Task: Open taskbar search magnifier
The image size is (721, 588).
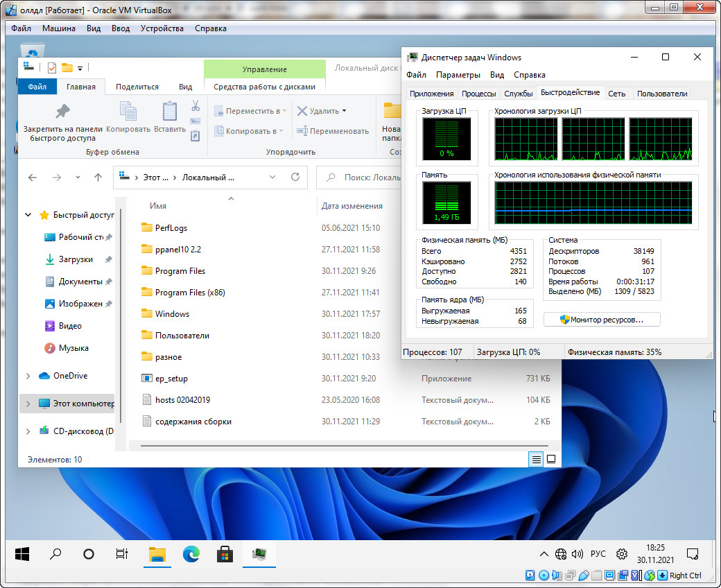Action: 55,554
